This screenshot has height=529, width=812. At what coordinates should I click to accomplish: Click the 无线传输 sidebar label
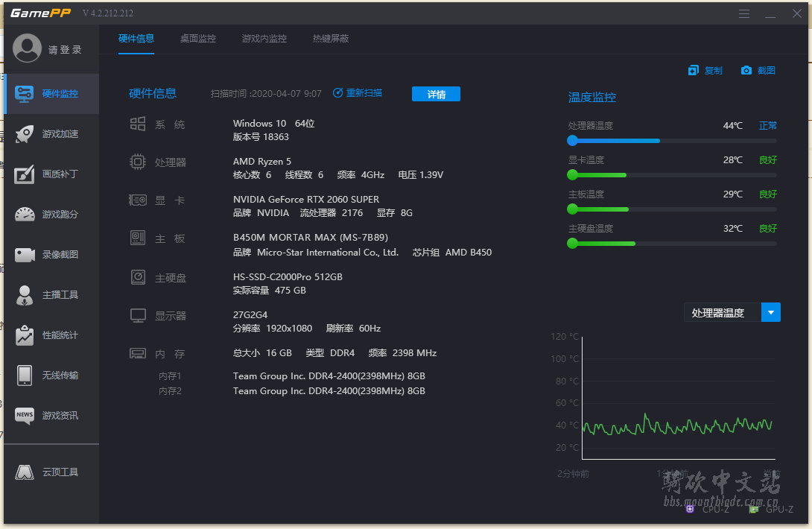pos(60,375)
